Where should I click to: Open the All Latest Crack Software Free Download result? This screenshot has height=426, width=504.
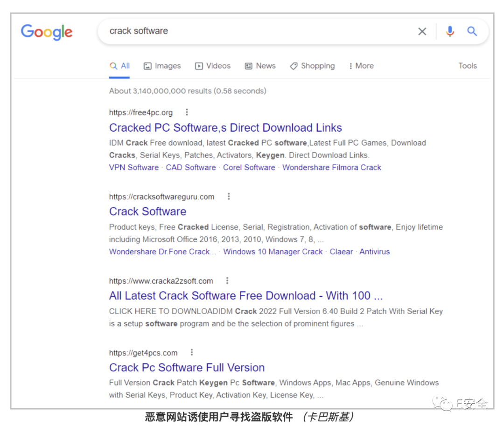click(x=245, y=296)
